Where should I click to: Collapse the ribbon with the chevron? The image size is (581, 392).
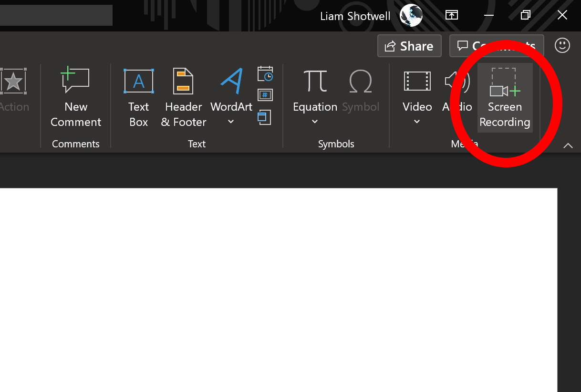pos(568,146)
